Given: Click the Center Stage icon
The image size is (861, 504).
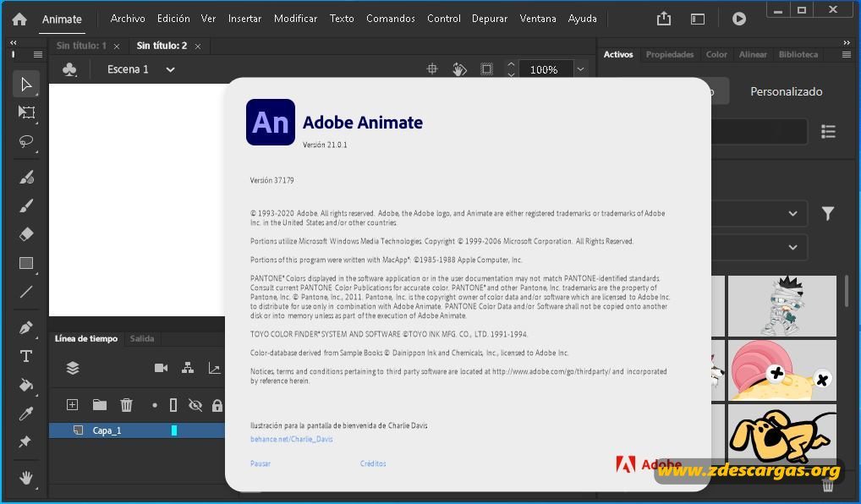Looking at the screenshot, I should pos(432,69).
